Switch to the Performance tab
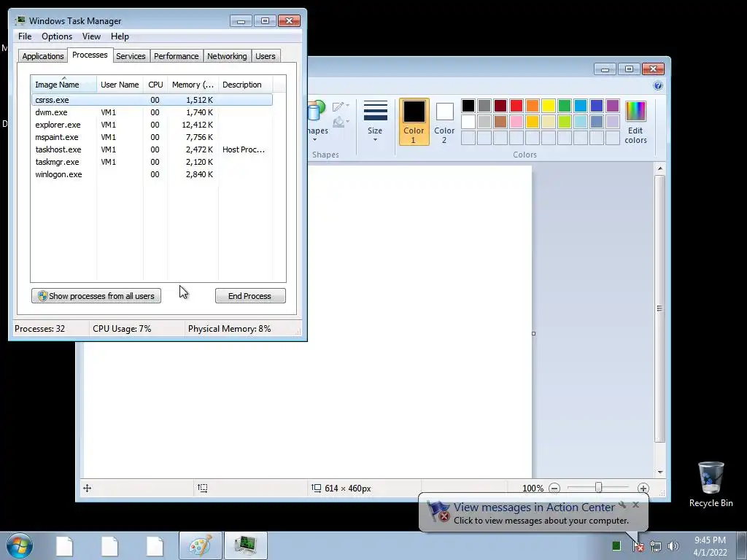The width and height of the screenshot is (747, 560). [x=177, y=56]
